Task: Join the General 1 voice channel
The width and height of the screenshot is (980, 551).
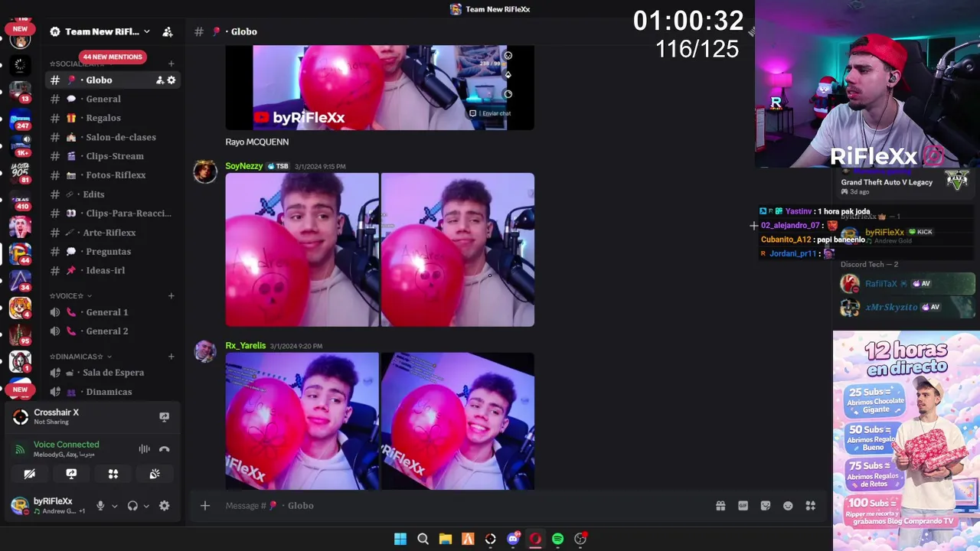Action: click(113, 312)
